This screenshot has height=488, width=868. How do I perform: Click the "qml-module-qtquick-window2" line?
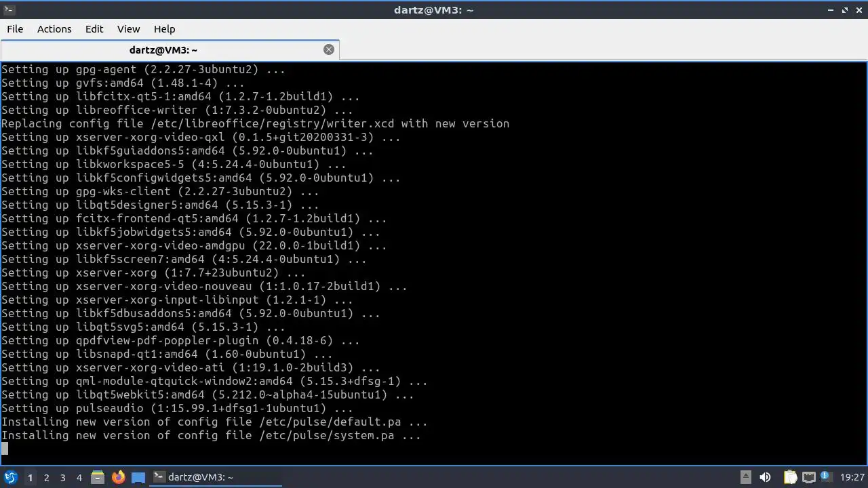point(215,381)
